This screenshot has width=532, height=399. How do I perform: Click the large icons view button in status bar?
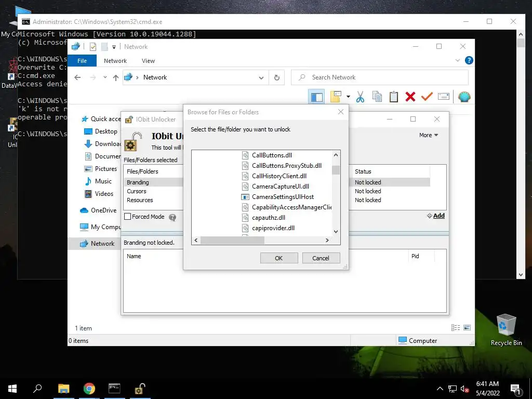click(467, 327)
